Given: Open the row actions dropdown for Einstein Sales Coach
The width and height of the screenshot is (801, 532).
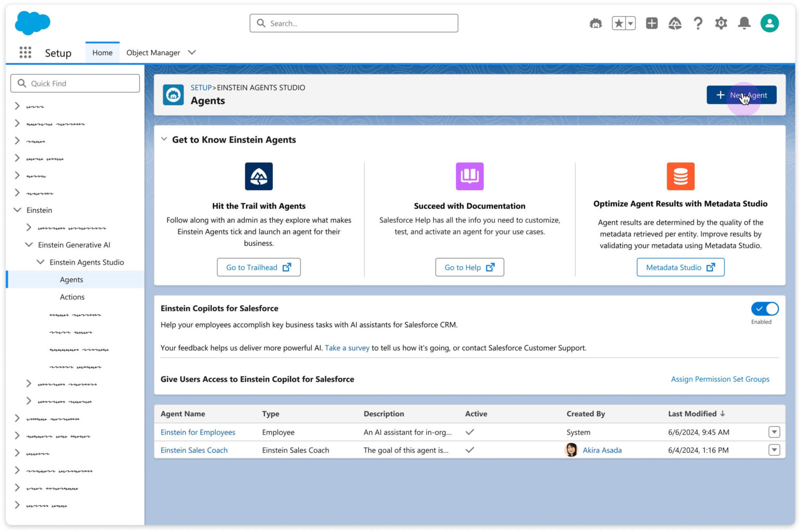Looking at the screenshot, I should (774, 450).
